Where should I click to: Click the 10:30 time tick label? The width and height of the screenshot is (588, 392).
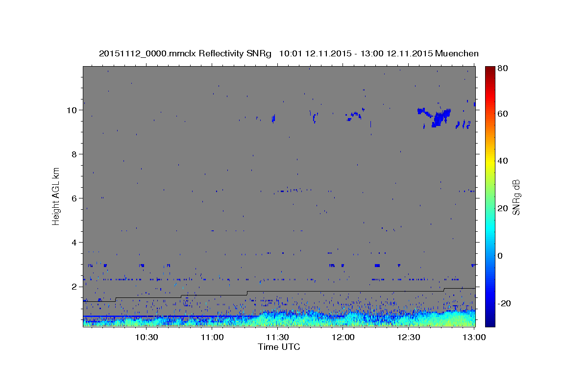click(146, 337)
